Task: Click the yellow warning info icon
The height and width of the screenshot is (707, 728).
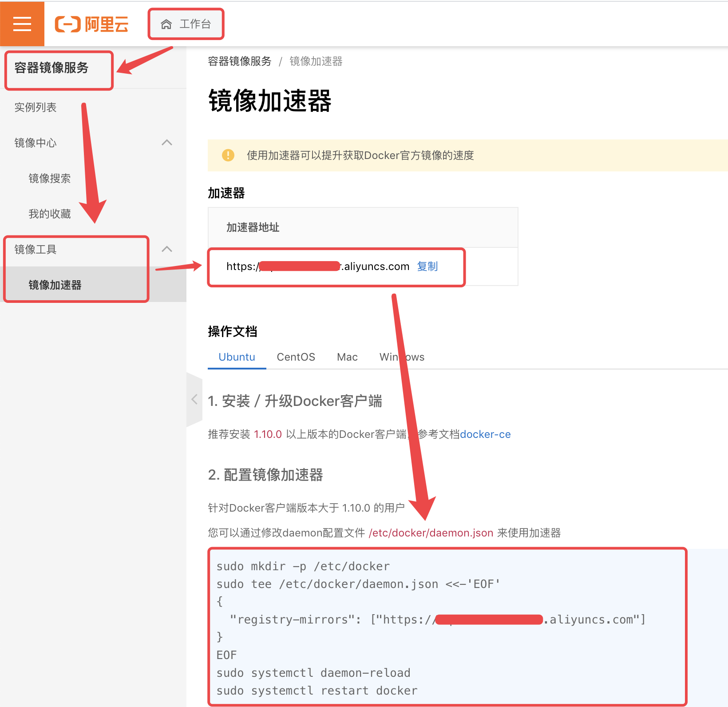Action: [228, 155]
